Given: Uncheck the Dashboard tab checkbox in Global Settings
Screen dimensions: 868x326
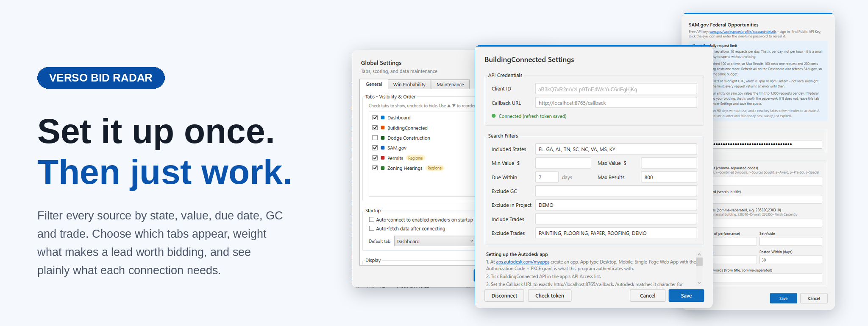Looking at the screenshot, I should (375, 118).
